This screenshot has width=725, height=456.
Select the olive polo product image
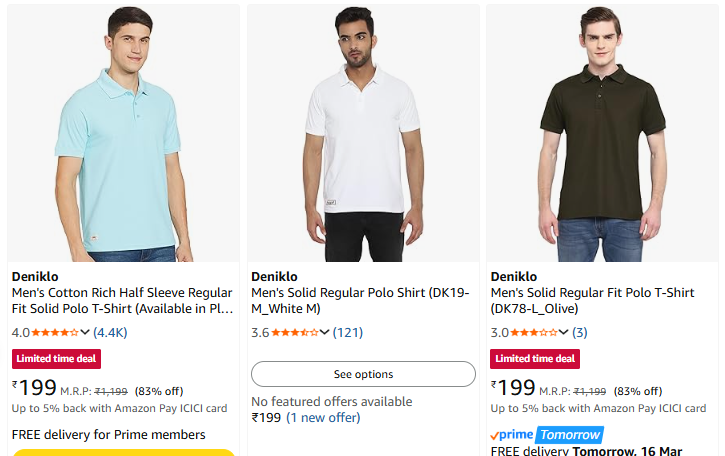(x=601, y=133)
